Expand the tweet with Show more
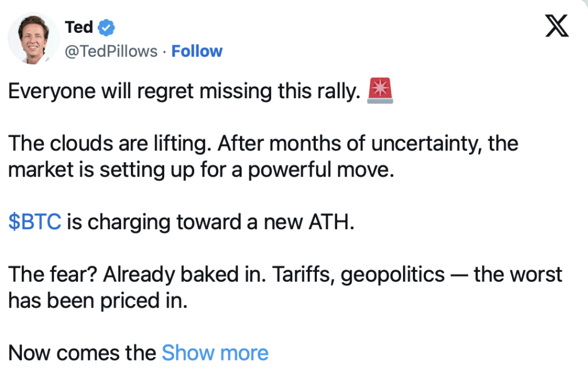 (215, 352)
